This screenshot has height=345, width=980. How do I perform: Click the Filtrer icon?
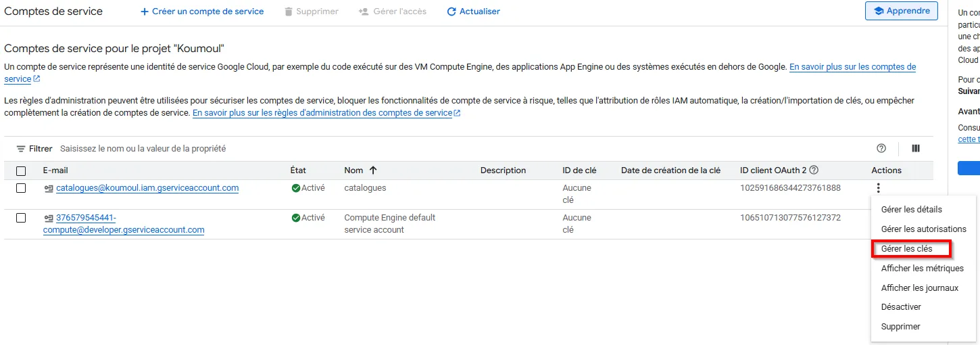(21, 149)
